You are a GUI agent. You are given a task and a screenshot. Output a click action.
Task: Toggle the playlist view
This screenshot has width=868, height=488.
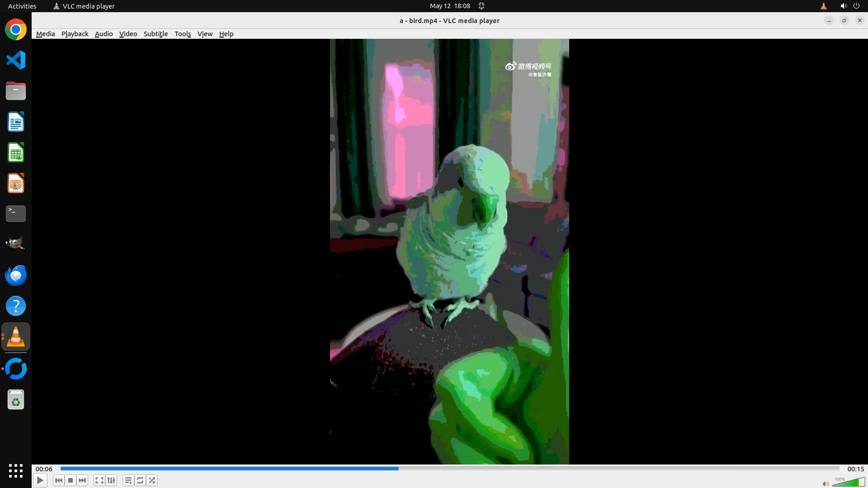pyautogui.click(x=128, y=480)
